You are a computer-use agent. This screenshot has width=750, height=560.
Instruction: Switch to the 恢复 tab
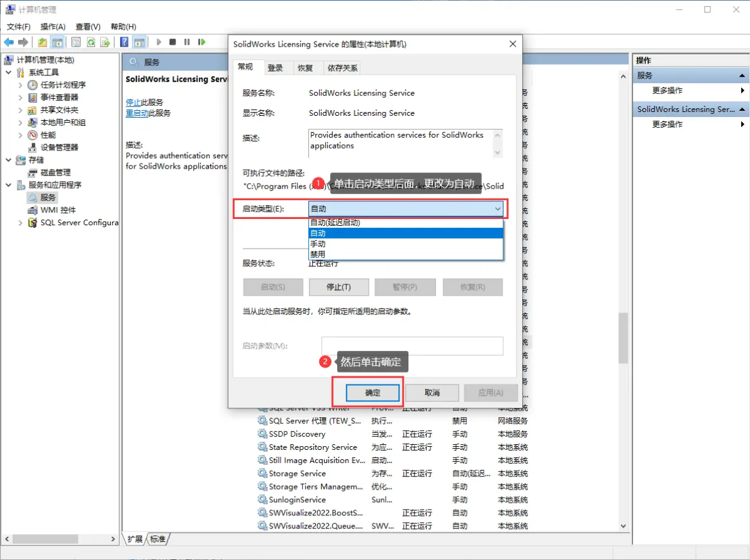(x=305, y=68)
